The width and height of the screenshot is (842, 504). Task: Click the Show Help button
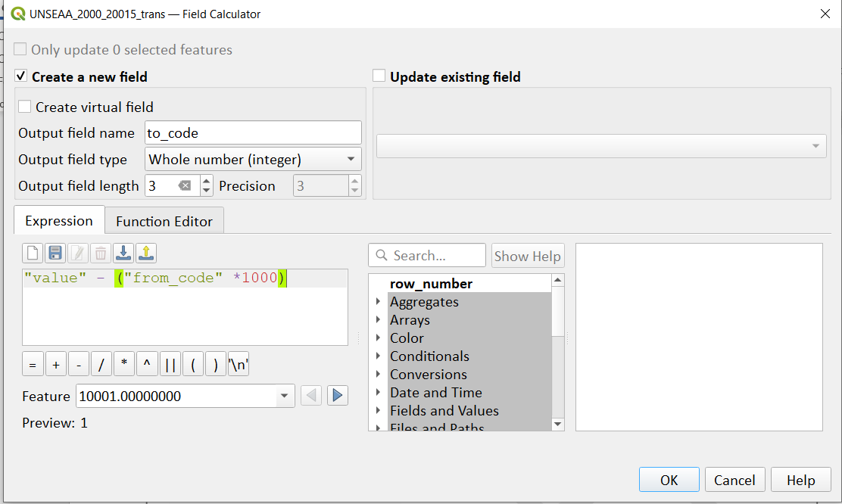[527, 256]
